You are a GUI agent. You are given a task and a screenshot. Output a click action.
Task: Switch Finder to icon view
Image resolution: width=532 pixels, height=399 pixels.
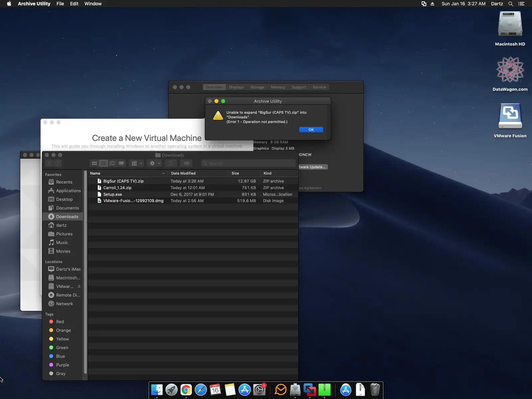[x=94, y=163]
